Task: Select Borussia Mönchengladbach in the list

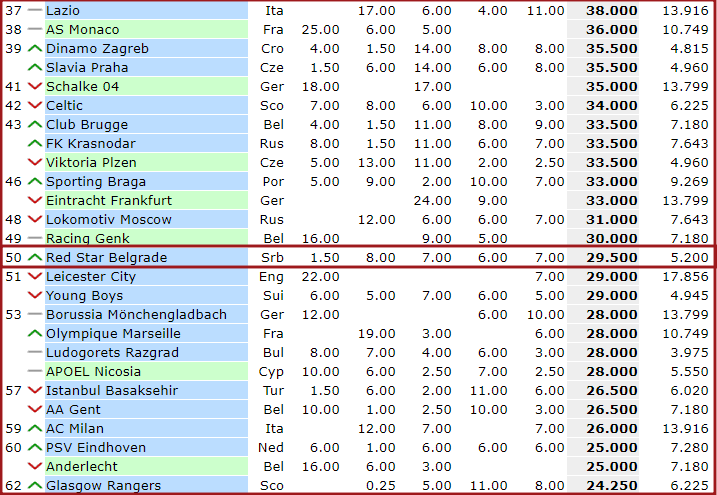Action: (136, 314)
